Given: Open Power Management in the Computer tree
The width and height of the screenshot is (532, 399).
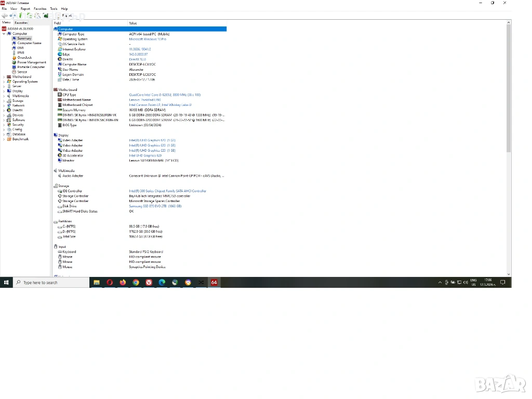Looking at the screenshot, I should 31,62.
